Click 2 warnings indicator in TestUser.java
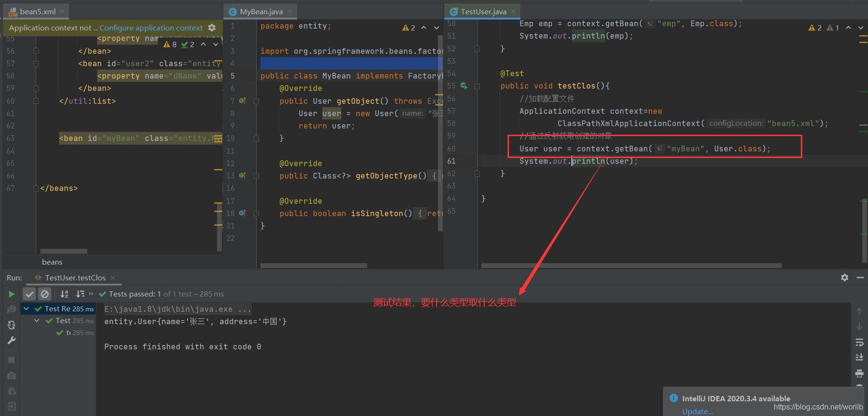868x416 pixels. coord(815,28)
